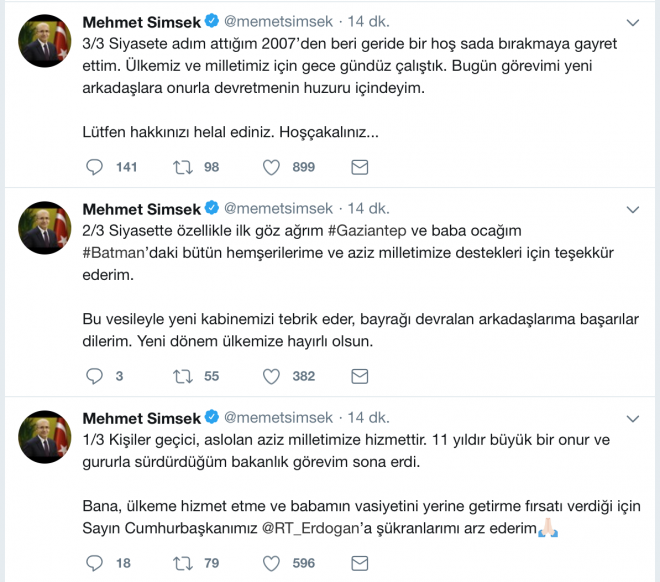The image size is (660, 582).
Task: Open envelope icon on the 1/3 tweet
Action: (360, 563)
